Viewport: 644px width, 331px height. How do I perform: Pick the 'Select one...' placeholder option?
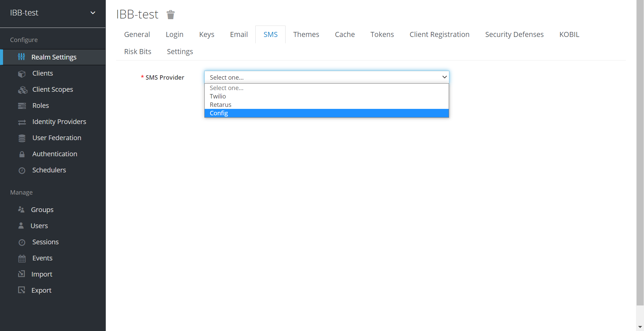tap(327, 88)
